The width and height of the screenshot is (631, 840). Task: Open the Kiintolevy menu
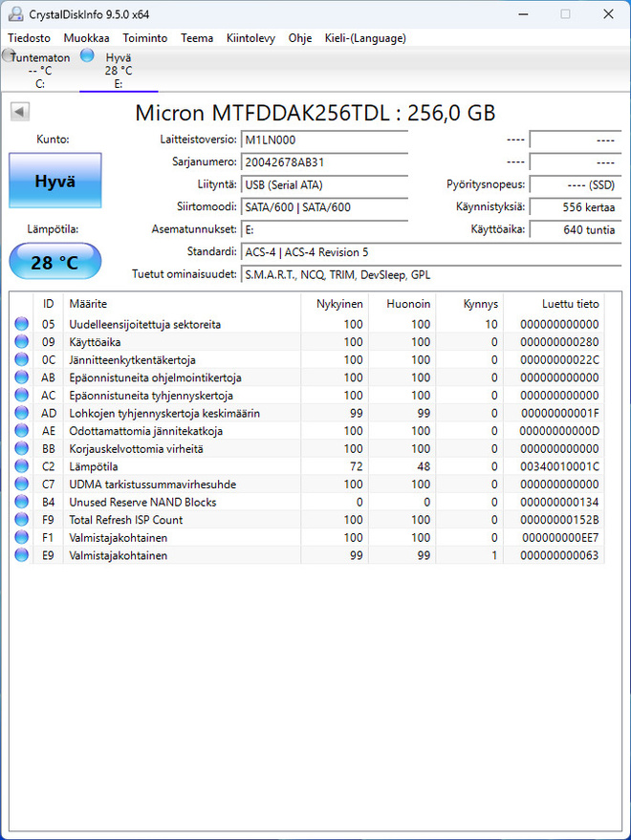tap(250, 38)
